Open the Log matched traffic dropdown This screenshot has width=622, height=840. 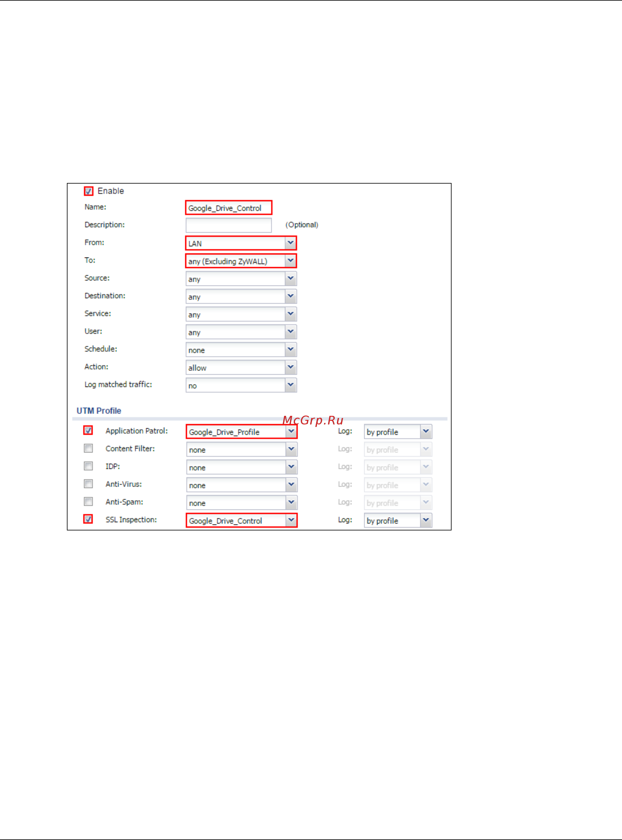coord(241,385)
